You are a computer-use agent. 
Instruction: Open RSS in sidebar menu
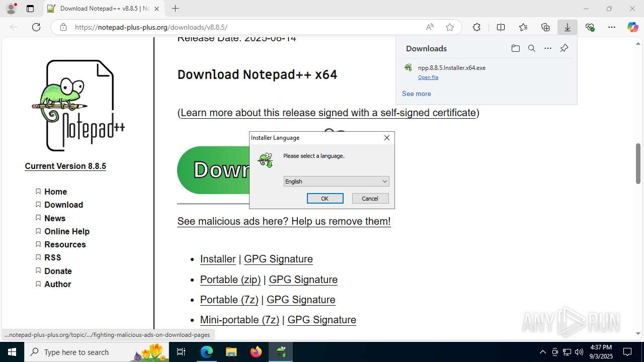coord(53,257)
